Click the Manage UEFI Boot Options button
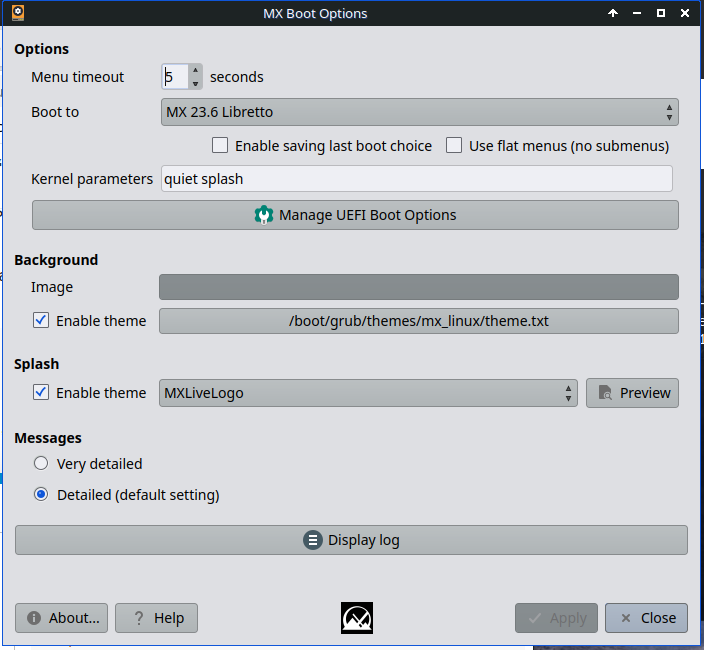704x650 pixels. 355,215
